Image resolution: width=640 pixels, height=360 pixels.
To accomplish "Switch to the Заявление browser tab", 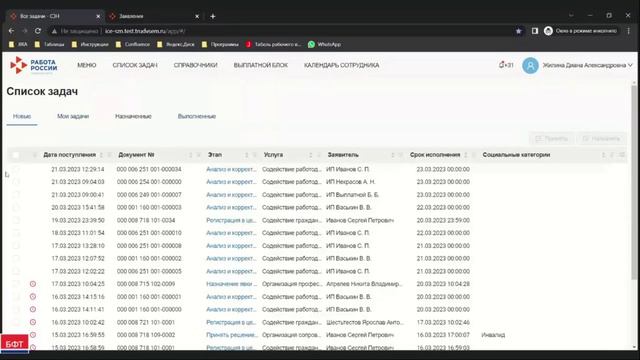I will click(154, 16).
